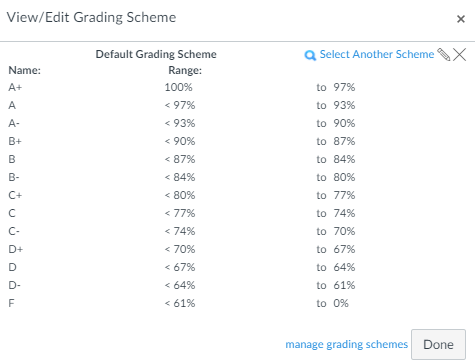Click the Done button
The height and width of the screenshot is (364, 475).
[438, 344]
